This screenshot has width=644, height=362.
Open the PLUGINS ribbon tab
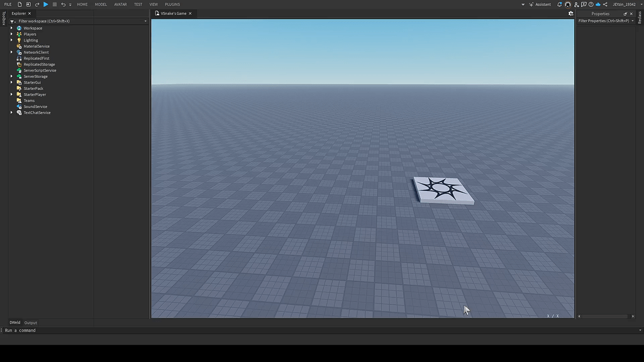172,4
